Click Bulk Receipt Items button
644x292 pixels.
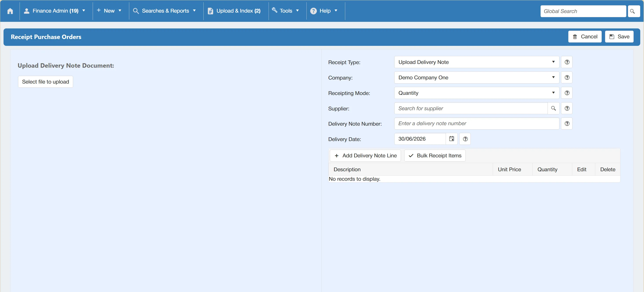pyautogui.click(x=435, y=156)
